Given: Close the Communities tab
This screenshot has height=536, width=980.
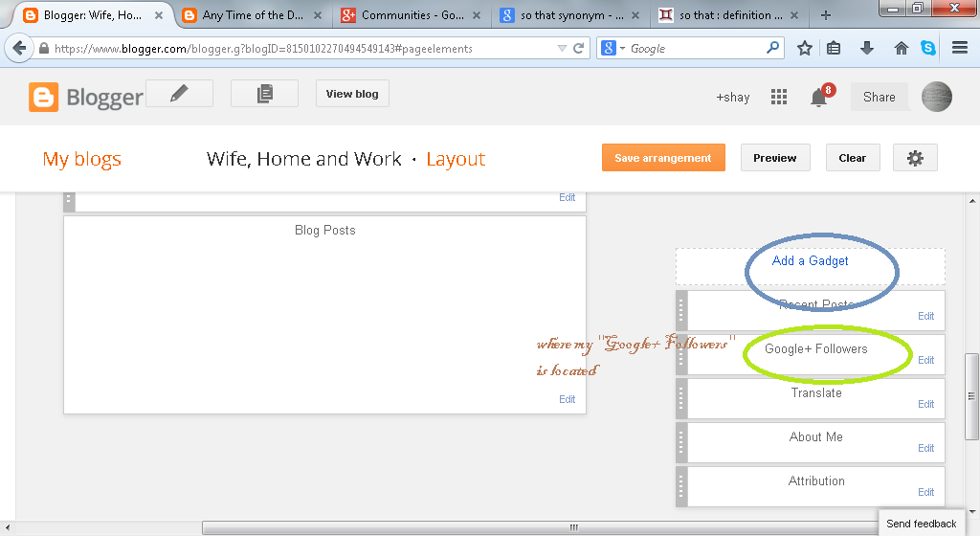Looking at the screenshot, I should [477, 15].
